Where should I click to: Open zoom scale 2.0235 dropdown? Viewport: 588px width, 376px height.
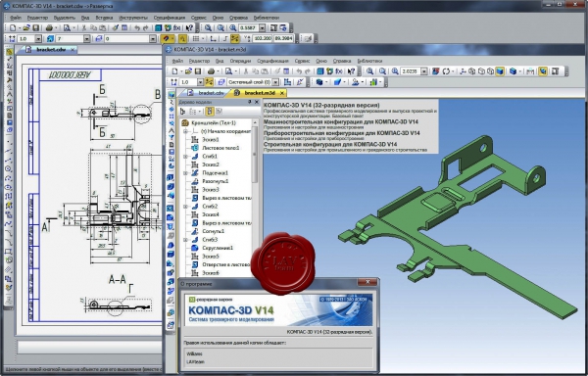(424, 71)
